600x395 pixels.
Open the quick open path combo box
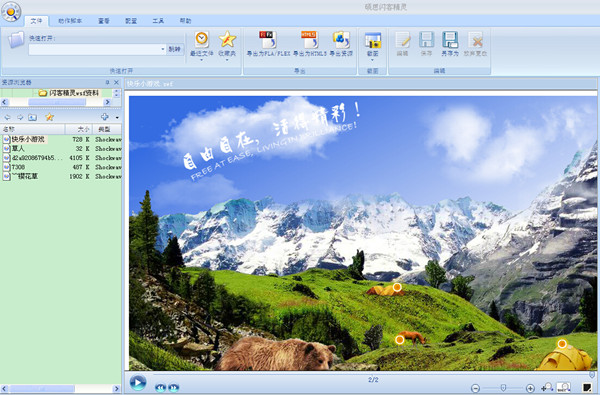(x=97, y=49)
